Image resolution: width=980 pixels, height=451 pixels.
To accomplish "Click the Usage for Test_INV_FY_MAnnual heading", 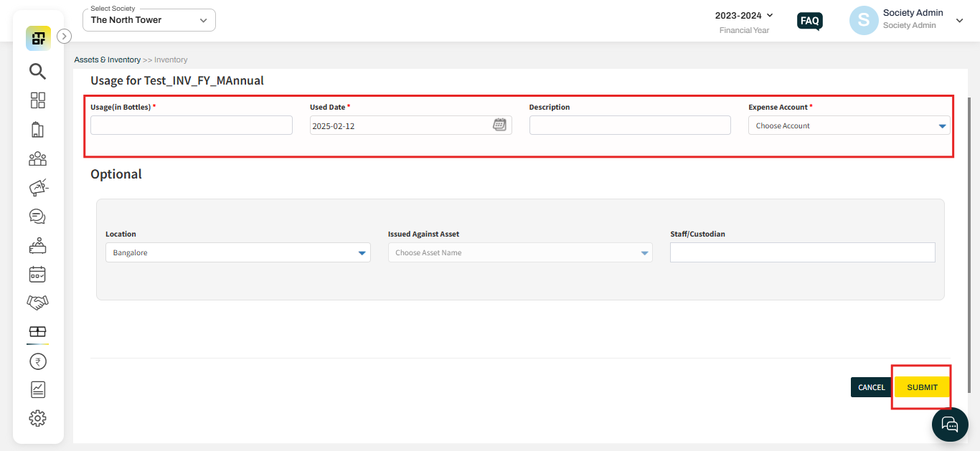I will tap(177, 80).
